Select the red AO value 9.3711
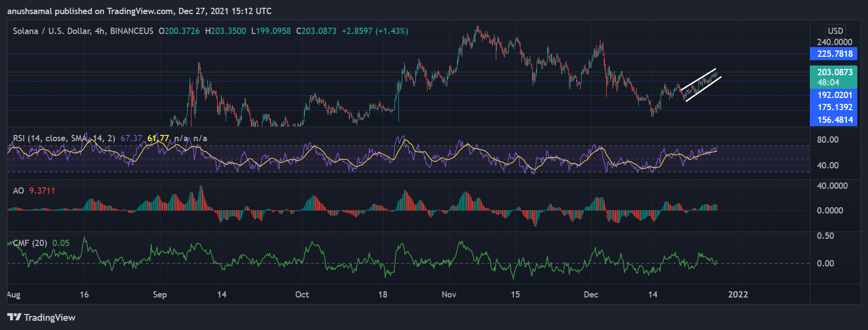Screen dimensions: 868x330 (42, 191)
